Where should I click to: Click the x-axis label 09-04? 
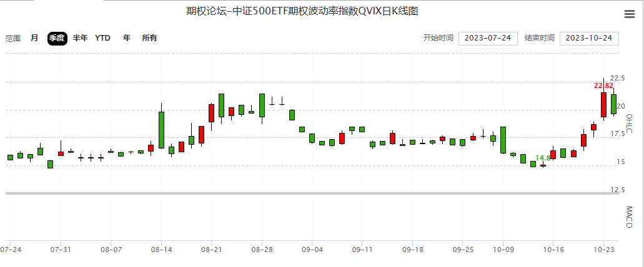(312, 250)
